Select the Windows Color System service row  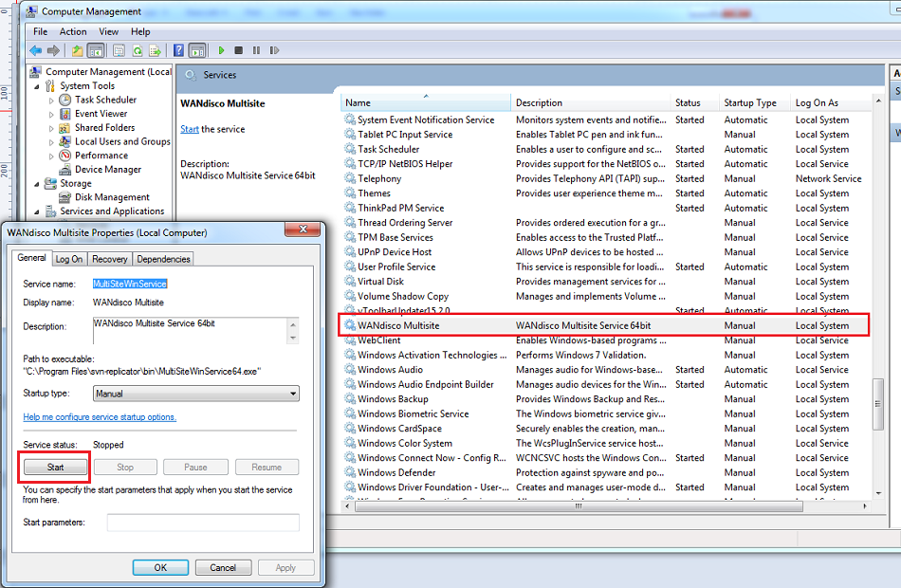point(606,443)
